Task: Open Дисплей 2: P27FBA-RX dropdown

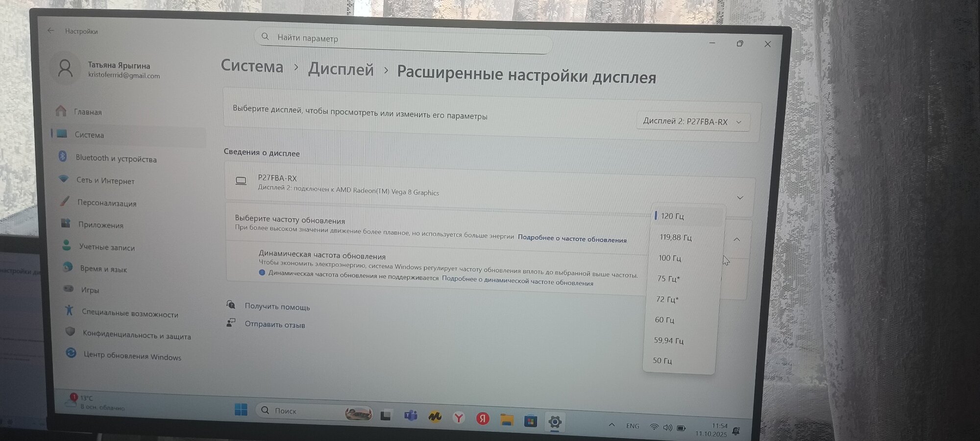Action: 692,122
